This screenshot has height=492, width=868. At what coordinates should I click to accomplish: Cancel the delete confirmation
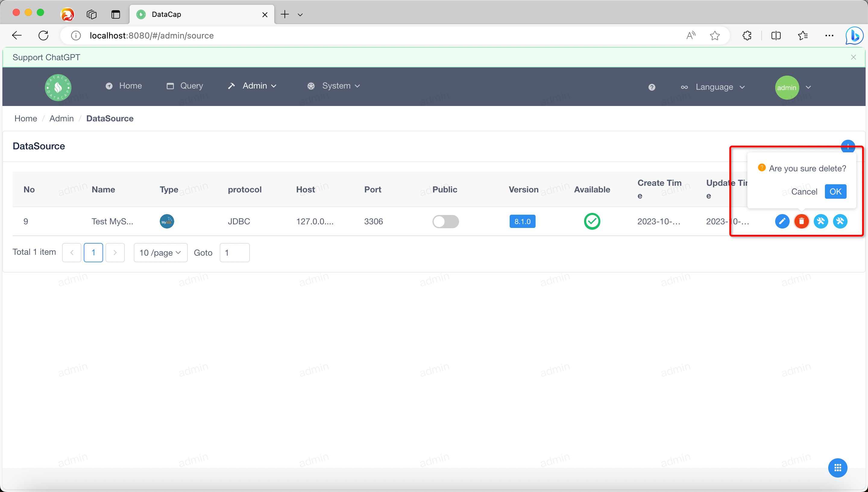pyautogui.click(x=804, y=192)
